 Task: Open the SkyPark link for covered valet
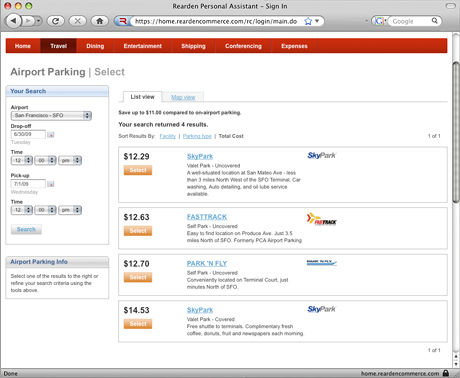coord(200,310)
